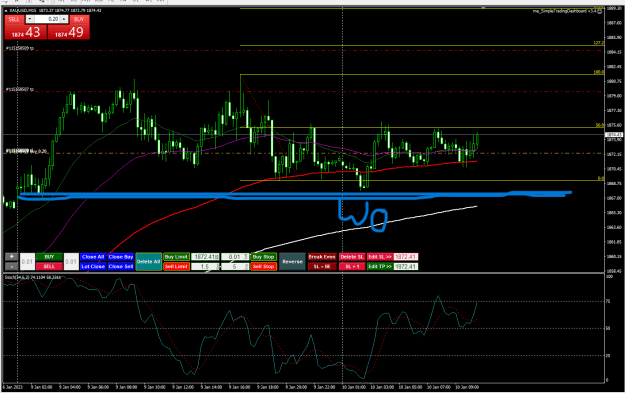Screen dimensions: 625x393
Task: Click the current price tag 1874.43 on axis
Action: tap(614, 135)
